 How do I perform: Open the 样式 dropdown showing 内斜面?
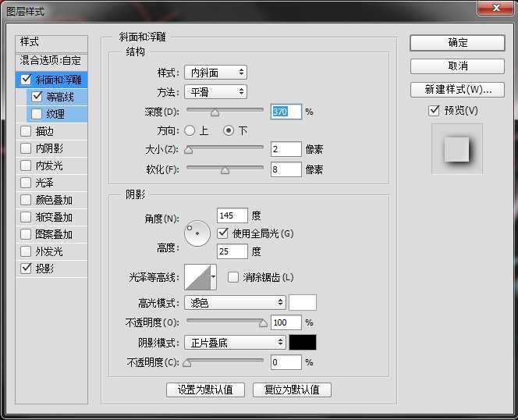(x=215, y=73)
